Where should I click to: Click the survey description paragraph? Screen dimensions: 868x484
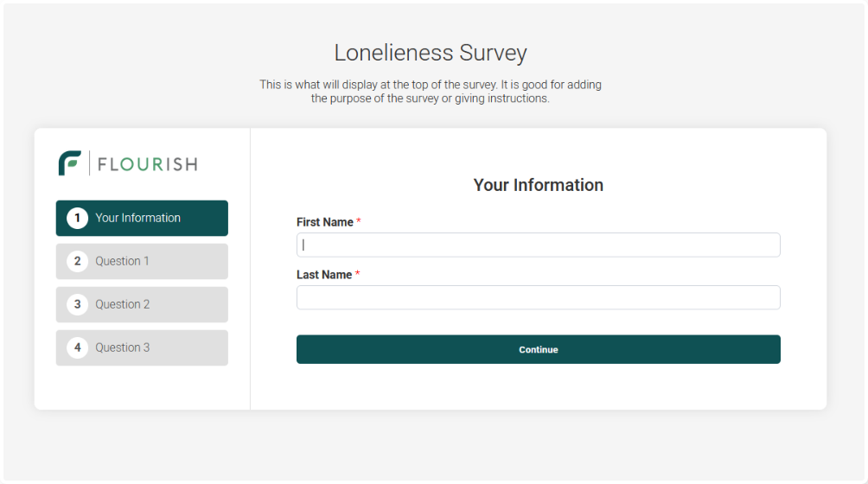[431, 92]
